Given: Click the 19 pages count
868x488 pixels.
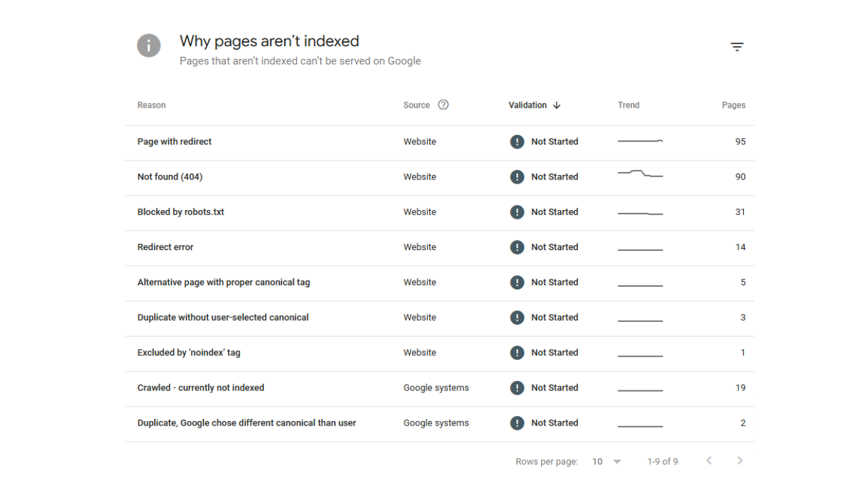Looking at the screenshot, I should click(741, 388).
